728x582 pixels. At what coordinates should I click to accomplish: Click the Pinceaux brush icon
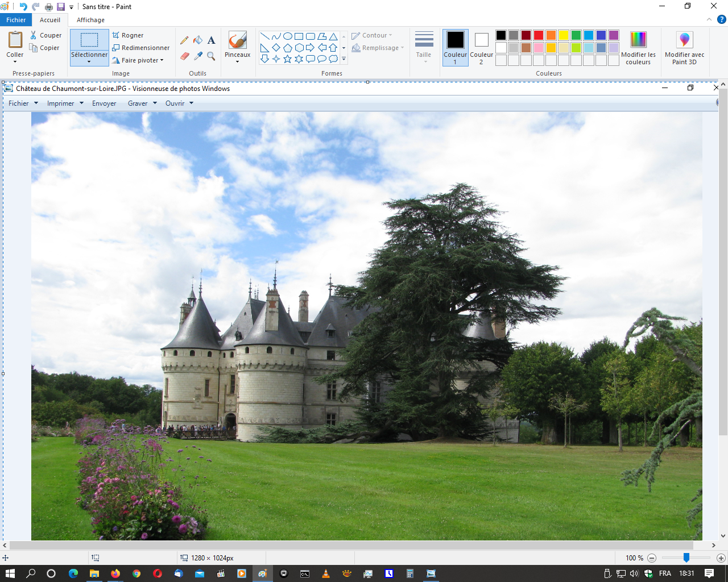(x=237, y=40)
